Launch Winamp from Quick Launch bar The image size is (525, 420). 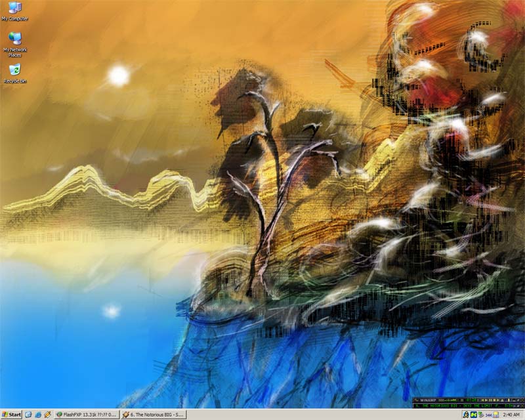coord(47,415)
